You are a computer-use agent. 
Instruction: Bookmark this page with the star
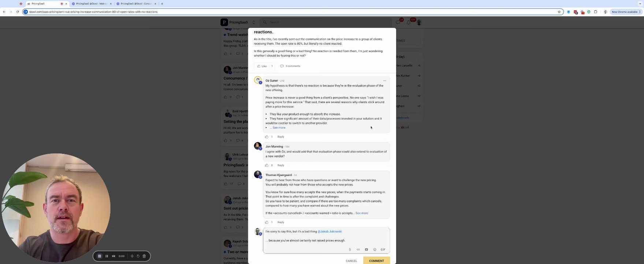coord(559,12)
